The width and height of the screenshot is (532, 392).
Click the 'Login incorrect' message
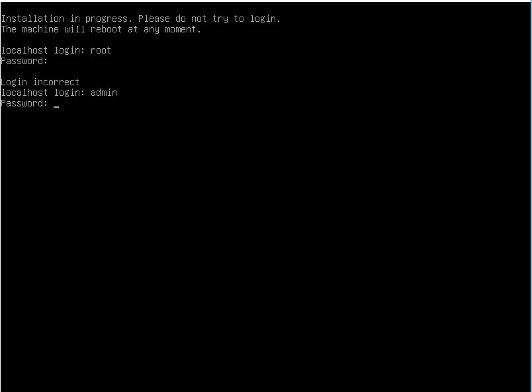point(40,82)
